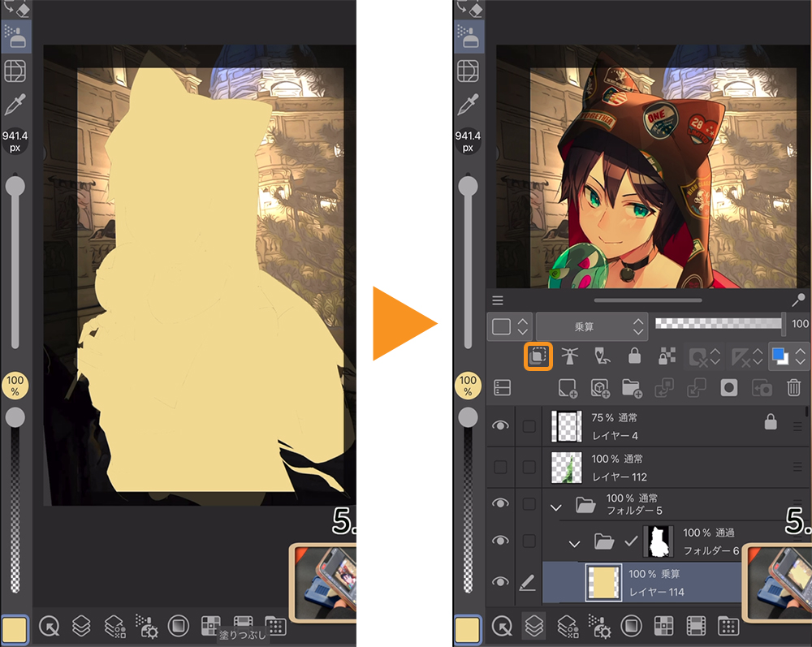Click the Lock Layer padlock icon in toolbar
Screen dimensions: 812x647
(x=635, y=356)
